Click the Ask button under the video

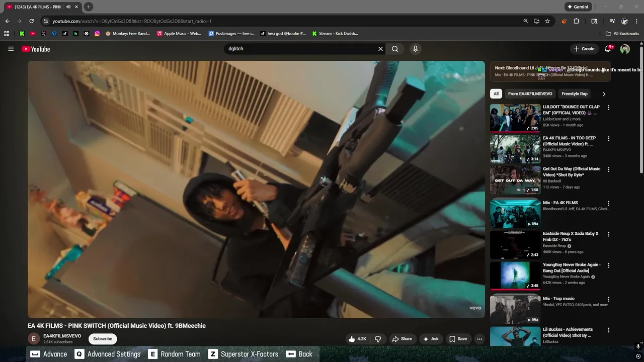(431, 339)
